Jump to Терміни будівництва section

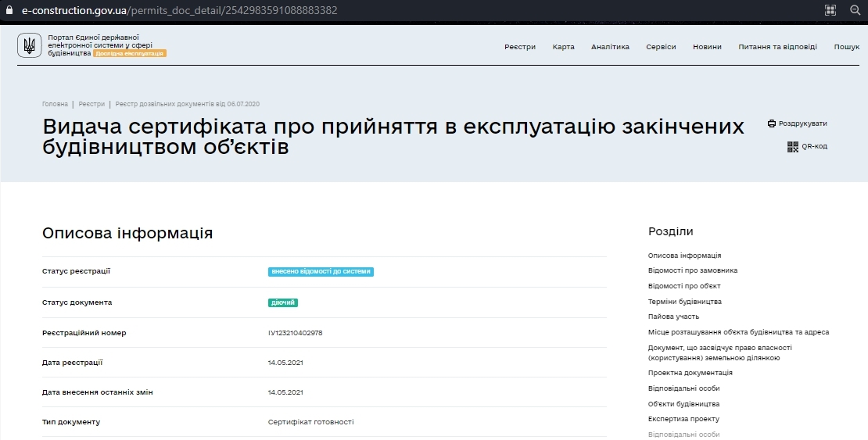pos(685,302)
